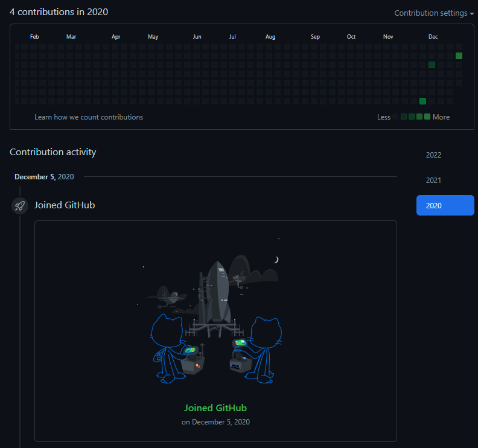Click the Feb month label

tap(34, 37)
